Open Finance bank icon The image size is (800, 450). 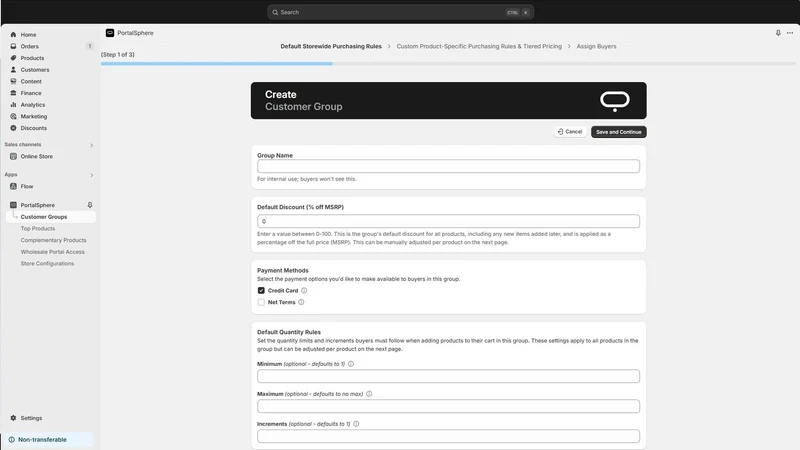(13, 93)
